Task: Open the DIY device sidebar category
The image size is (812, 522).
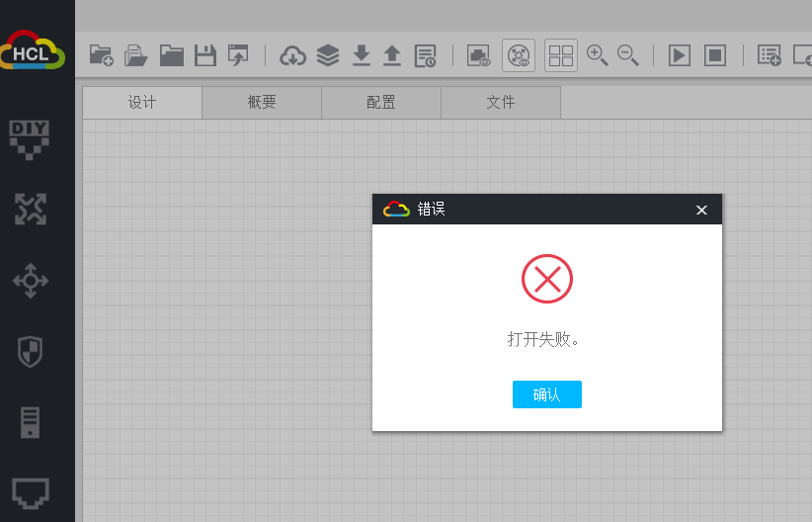Action: pyautogui.click(x=30, y=139)
